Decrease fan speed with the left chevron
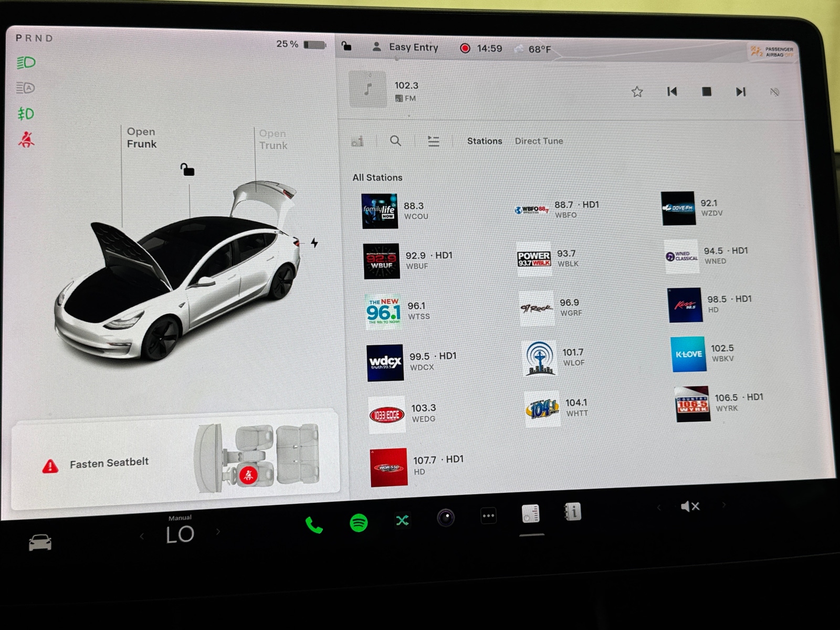840x630 pixels. tap(141, 534)
